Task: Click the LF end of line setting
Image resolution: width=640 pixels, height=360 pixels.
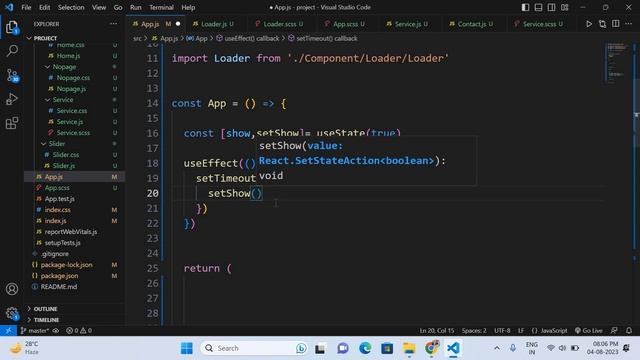Action: (521, 331)
